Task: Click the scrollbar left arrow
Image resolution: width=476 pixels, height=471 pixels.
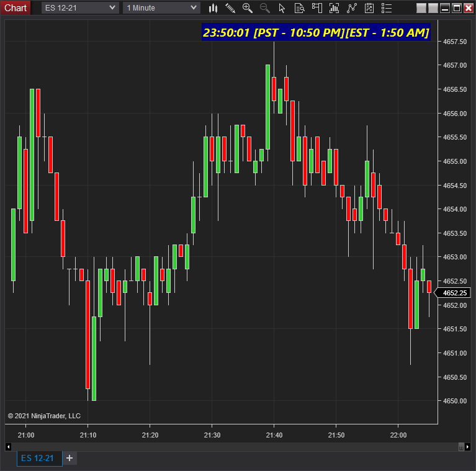Action: tap(9, 447)
